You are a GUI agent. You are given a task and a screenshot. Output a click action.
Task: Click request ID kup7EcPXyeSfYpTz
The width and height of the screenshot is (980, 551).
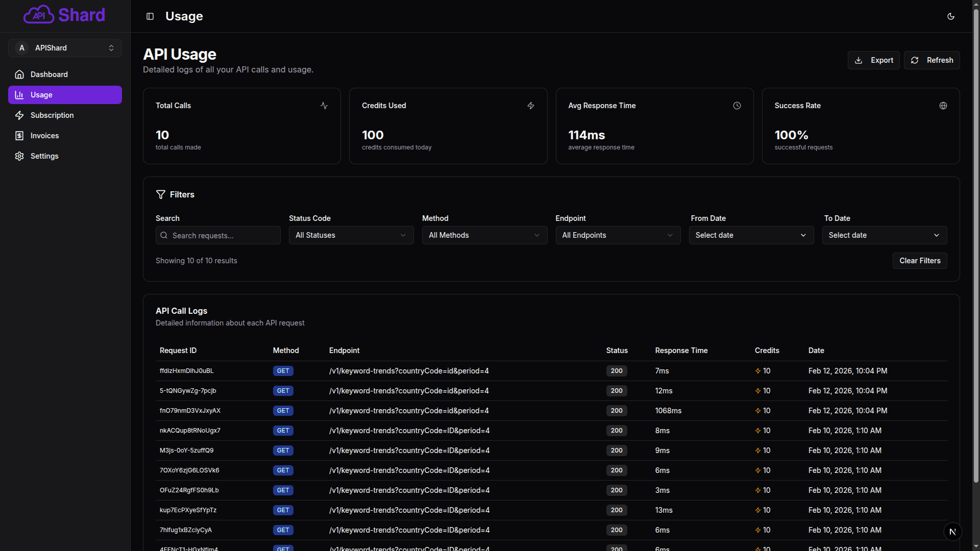click(x=188, y=510)
